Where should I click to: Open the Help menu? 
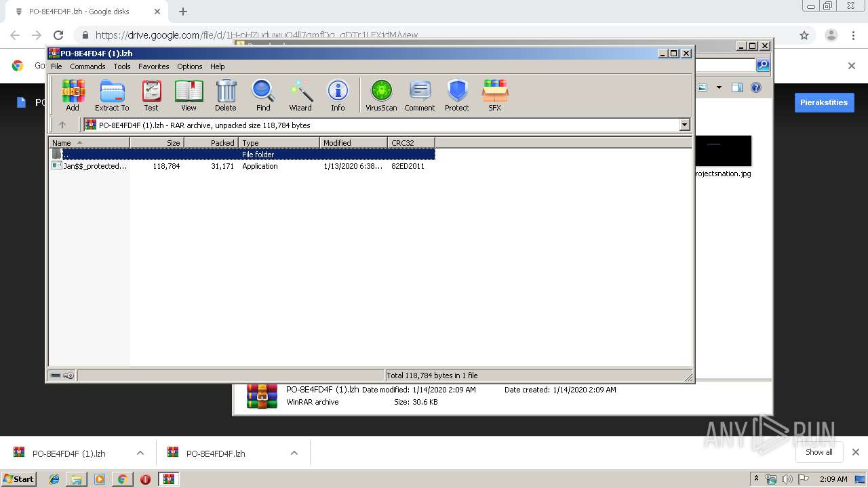[217, 66]
